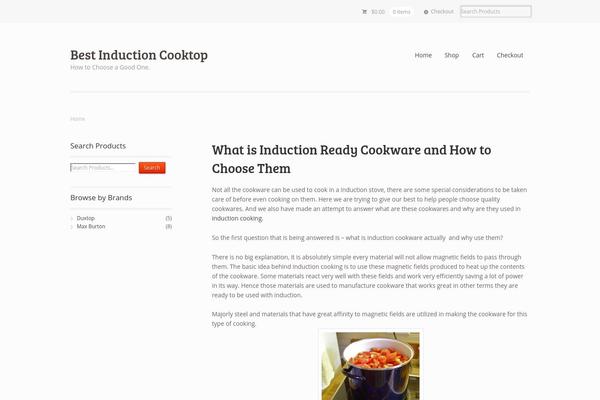Focus the top Search Products field
600x400 pixels.
click(496, 11)
